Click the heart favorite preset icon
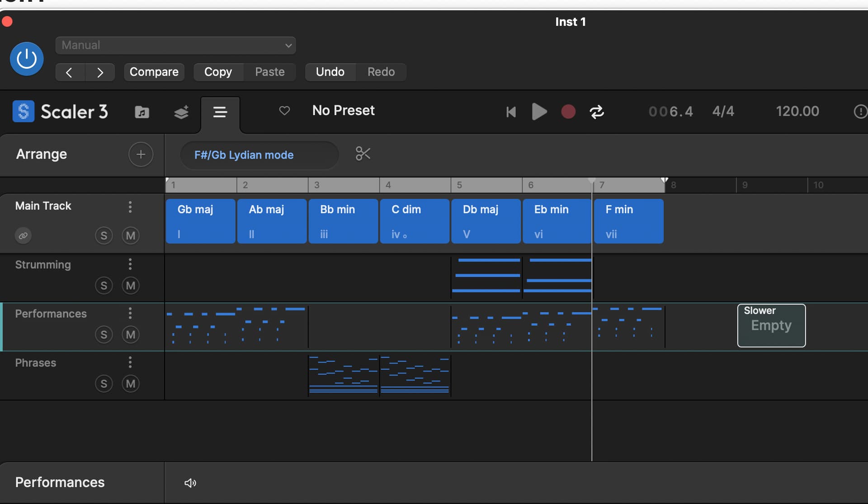 pyautogui.click(x=284, y=110)
